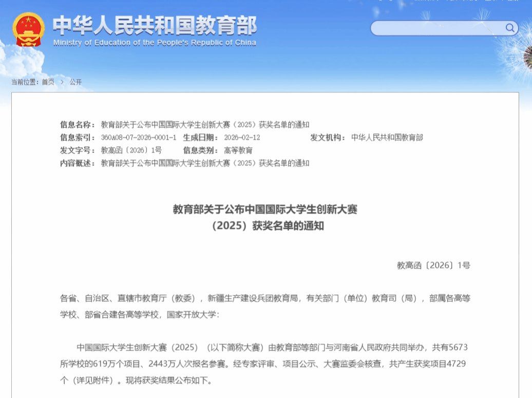
Task: Select the 高等教育 category value
Action: 238,150
